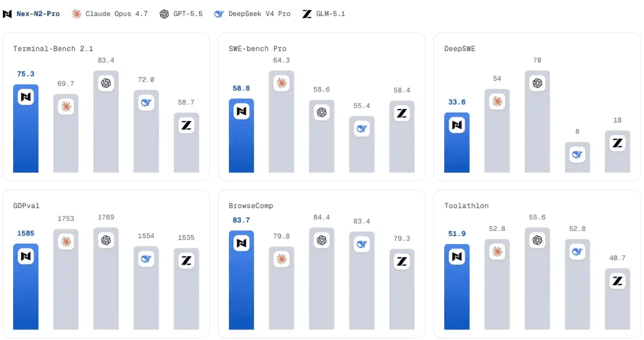Click Claude icon on the SWE-bench Pro bar

(281, 83)
